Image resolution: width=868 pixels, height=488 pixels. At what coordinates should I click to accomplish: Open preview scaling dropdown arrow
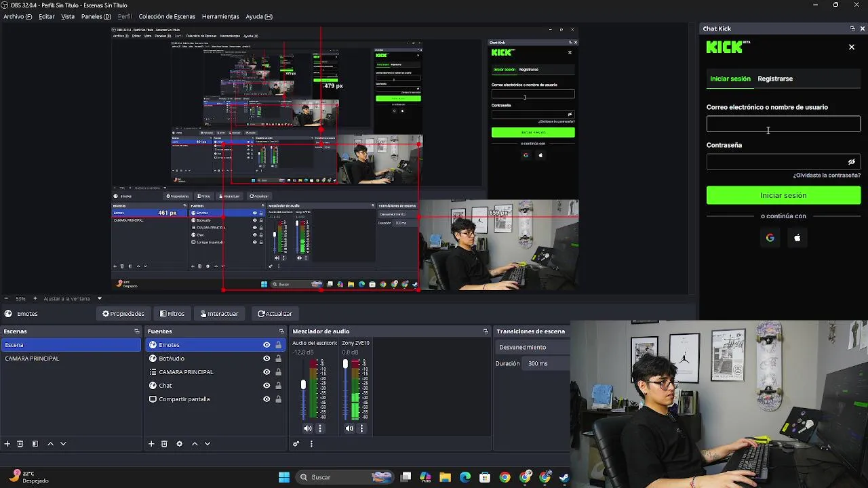click(99, 298)
